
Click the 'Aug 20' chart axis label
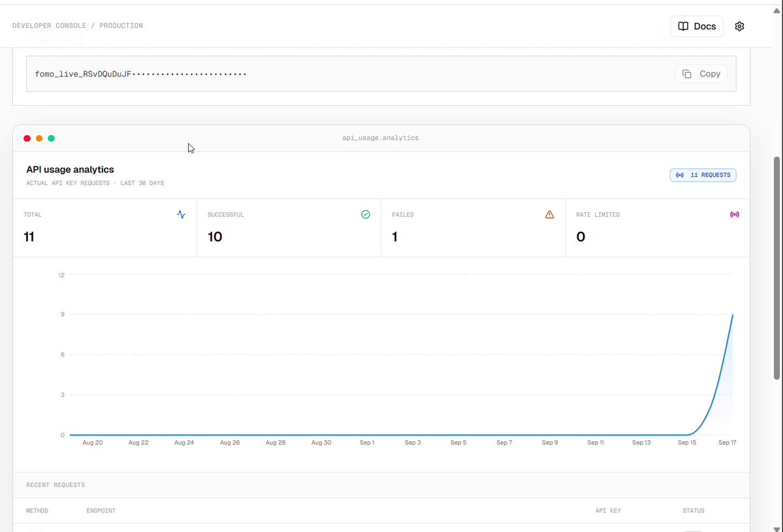pyautogui.click(x=92, y=443)
